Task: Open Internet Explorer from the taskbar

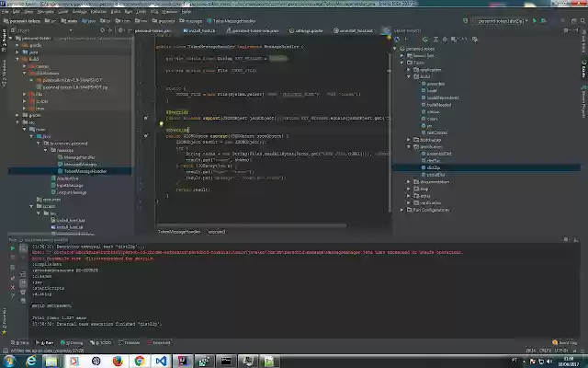Action: (x=31, y=362)
